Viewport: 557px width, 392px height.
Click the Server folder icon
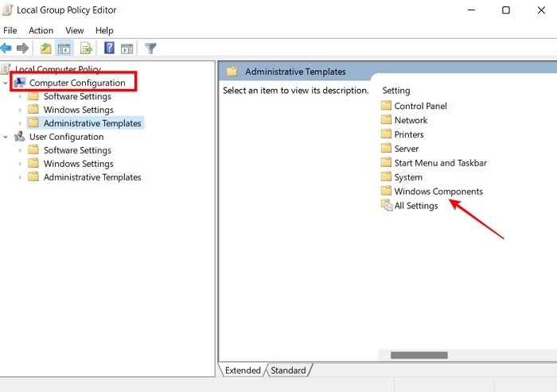pyautogui.click(x=386, y=148)
